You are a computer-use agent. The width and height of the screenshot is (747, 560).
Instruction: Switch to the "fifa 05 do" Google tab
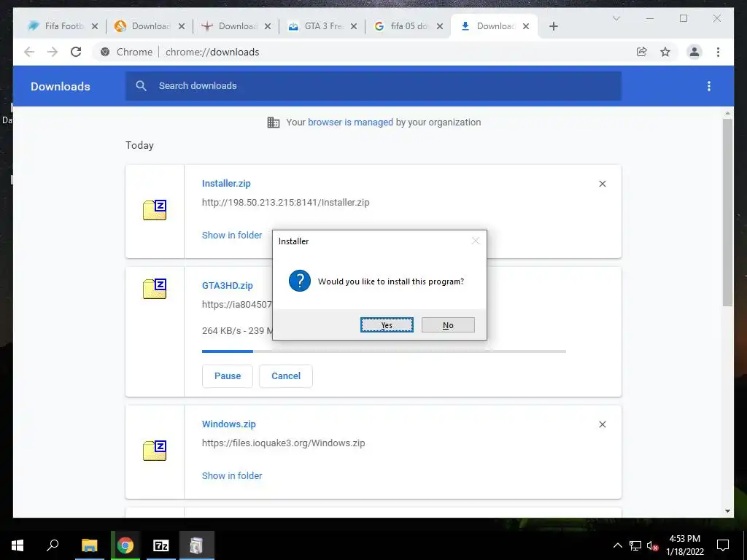tap(401, 26)
